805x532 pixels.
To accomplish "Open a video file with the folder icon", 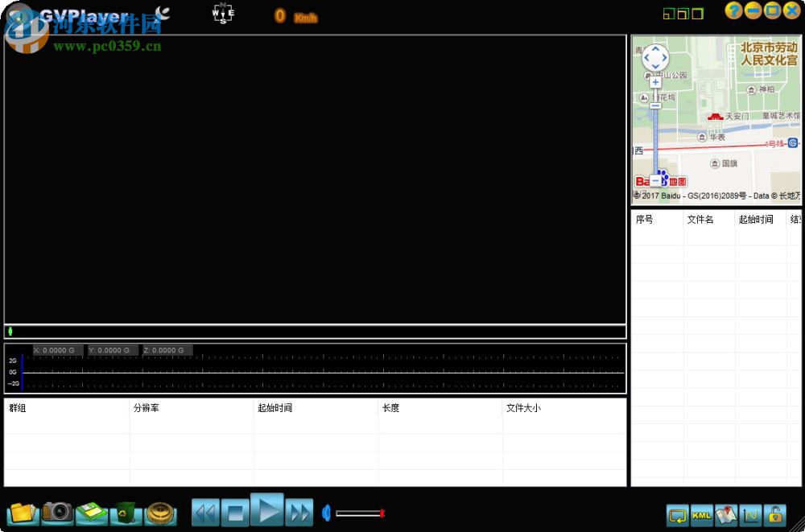I will (x=22, y=513).
